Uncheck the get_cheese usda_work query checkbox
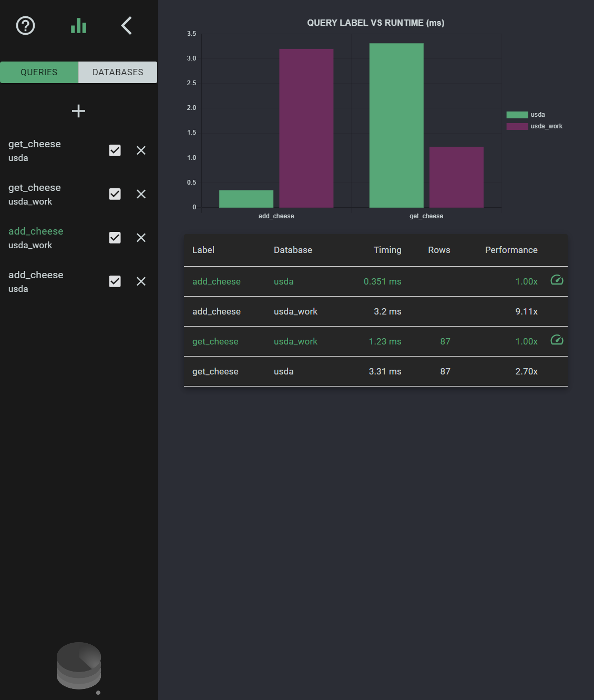 pos(115,194)
